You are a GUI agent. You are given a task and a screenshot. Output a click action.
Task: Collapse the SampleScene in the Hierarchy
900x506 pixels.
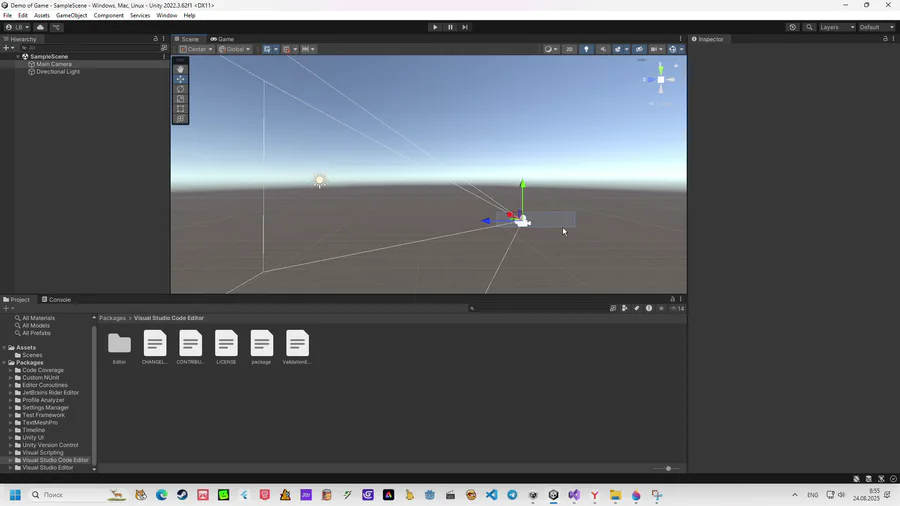[x=18, y=57]
